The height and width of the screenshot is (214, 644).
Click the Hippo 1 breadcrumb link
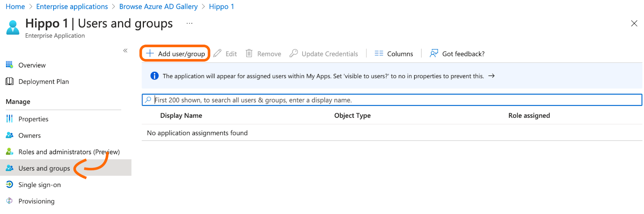coord(221,6)
